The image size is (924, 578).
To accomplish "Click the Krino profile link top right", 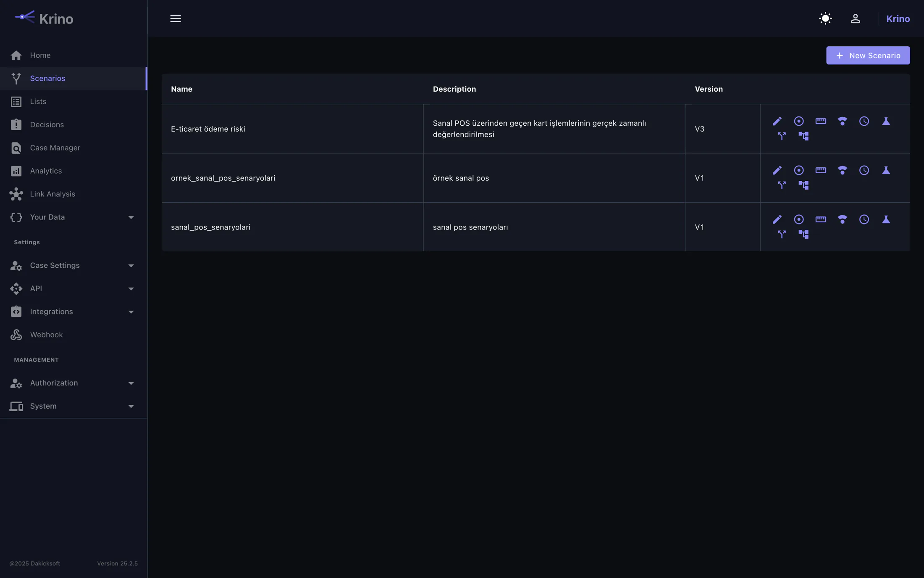I will tap(898, 19).
